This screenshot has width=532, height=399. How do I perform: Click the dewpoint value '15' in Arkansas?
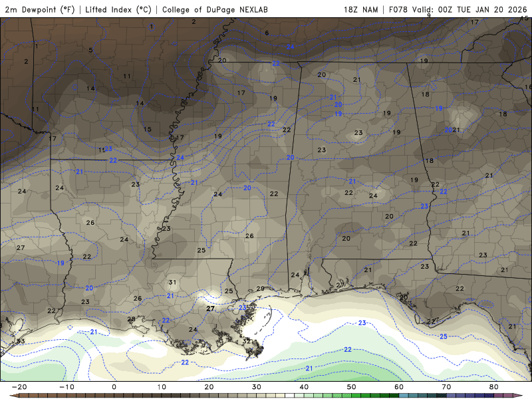147,129
